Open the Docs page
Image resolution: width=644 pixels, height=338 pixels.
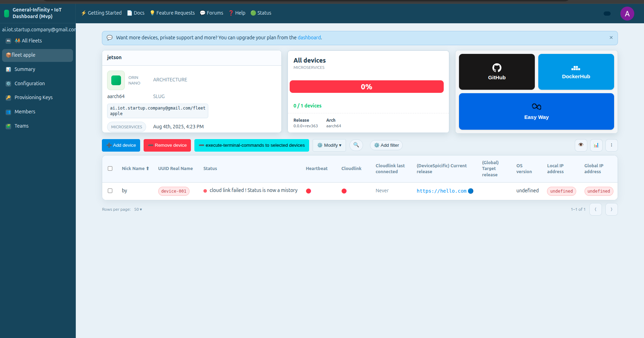click(136, 13)
